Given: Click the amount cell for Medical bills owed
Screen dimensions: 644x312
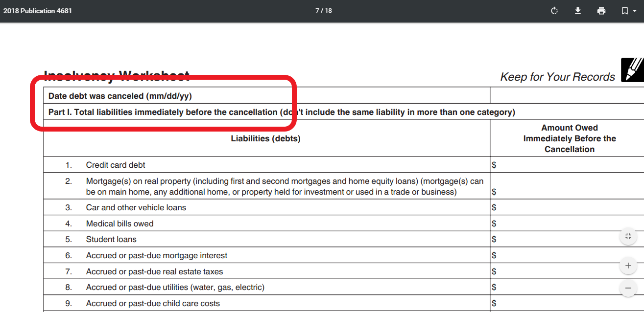Looking at the screenshot, I should click(567, 223).
